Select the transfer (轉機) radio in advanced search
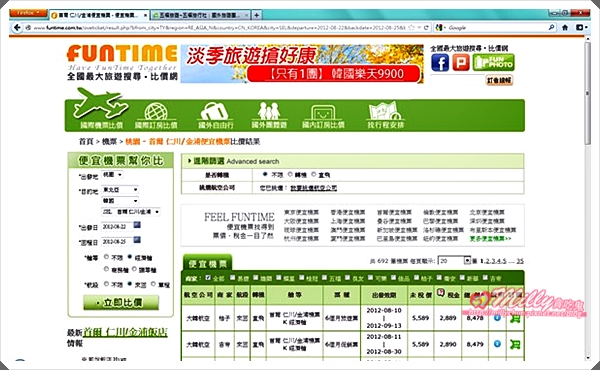The image size is (600, 370). pyautogui.click(x=290, y=174)
